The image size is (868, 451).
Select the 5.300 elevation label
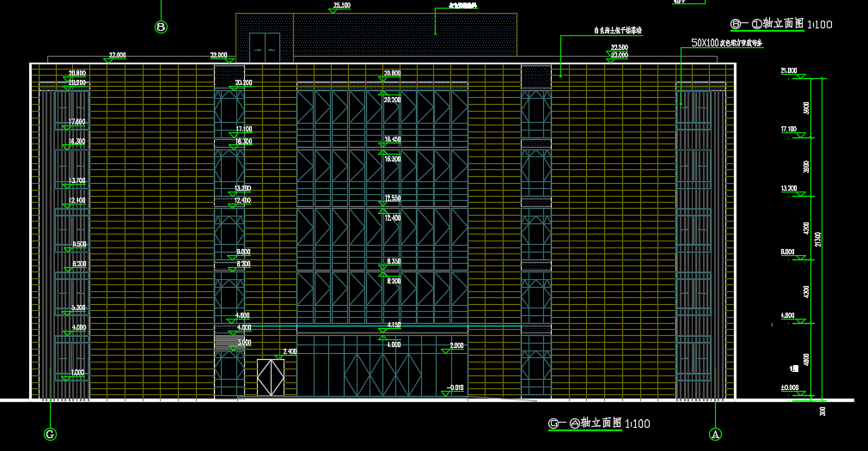click(x=78, y=308)
